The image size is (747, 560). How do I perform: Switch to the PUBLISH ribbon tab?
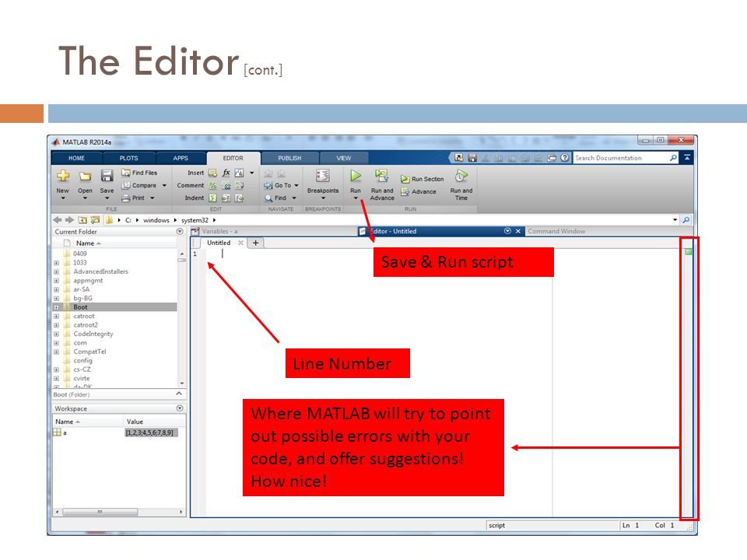[x=289, y=158]
